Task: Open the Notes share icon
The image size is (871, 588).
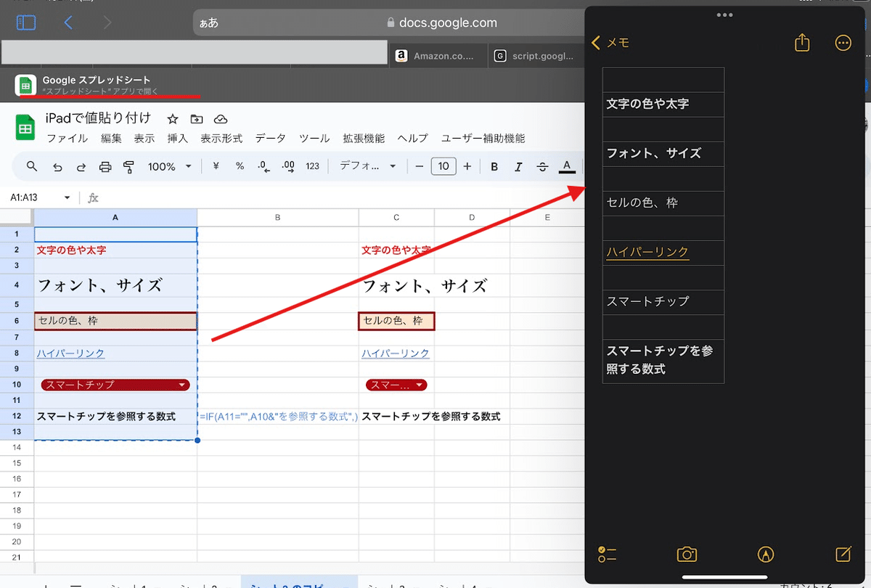Action: [x=801, y=43]
